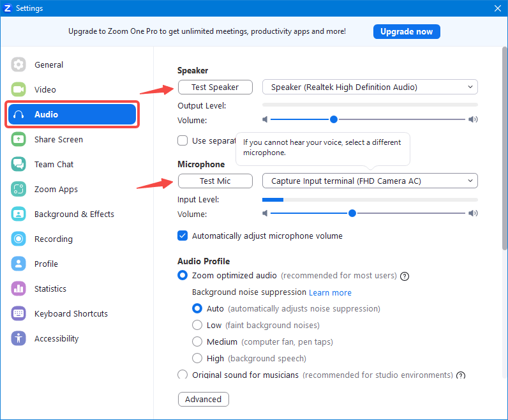The width and height of the screenshot is (508, 420).
Task: Click the Zoom Apps sidebar icon
Action: (19, 189)
